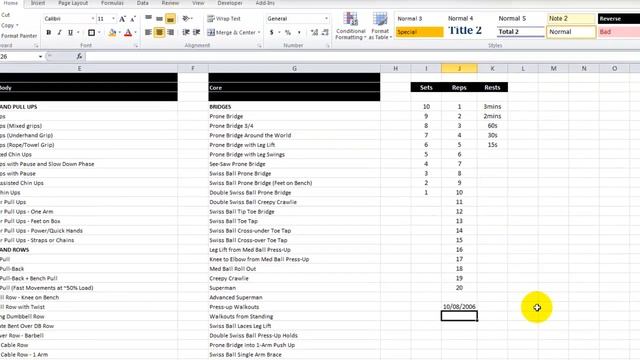Select column G header
Viewport: 640px width, 360px height.
coord(294,69)
